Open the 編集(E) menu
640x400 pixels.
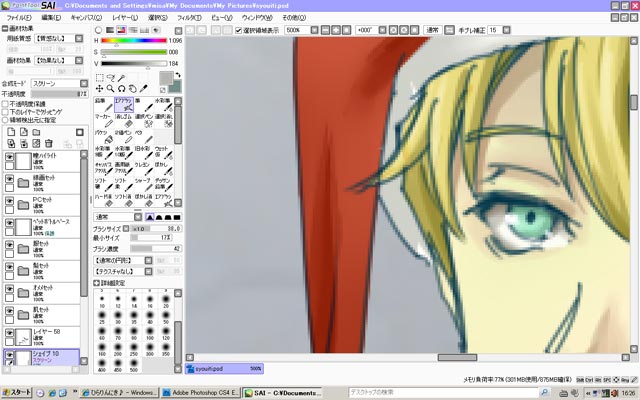click(x=51, y=18)
